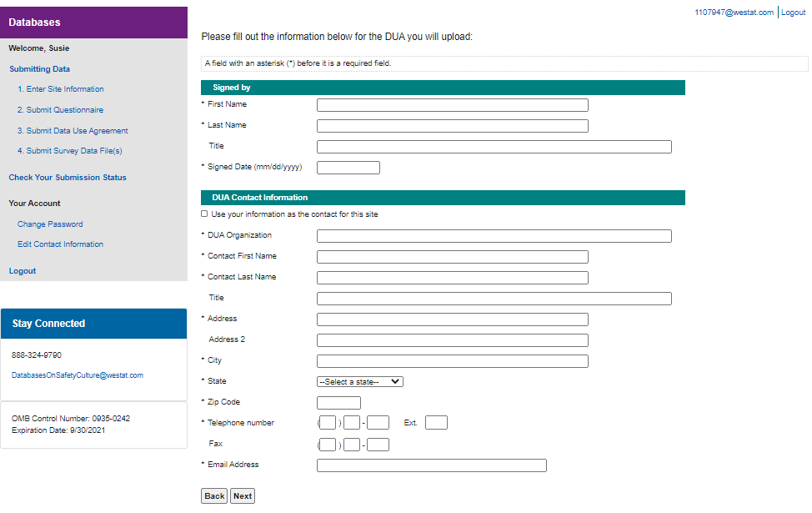The width and height of the screenshot is (812, 513).
Task: Click the Contact Last Name field
Action: pos(453,278)
